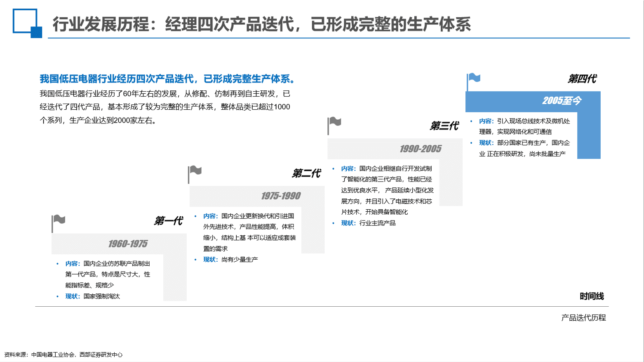The height and width of the screenshot is (362, 644).
Task: Click the 现状: 行业主流产品 bullet
Action: click(368, 223)
